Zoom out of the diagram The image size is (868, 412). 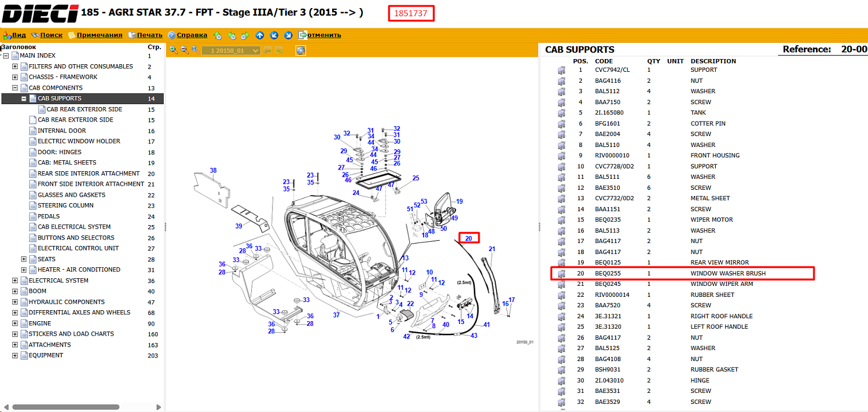coord(184,50)
